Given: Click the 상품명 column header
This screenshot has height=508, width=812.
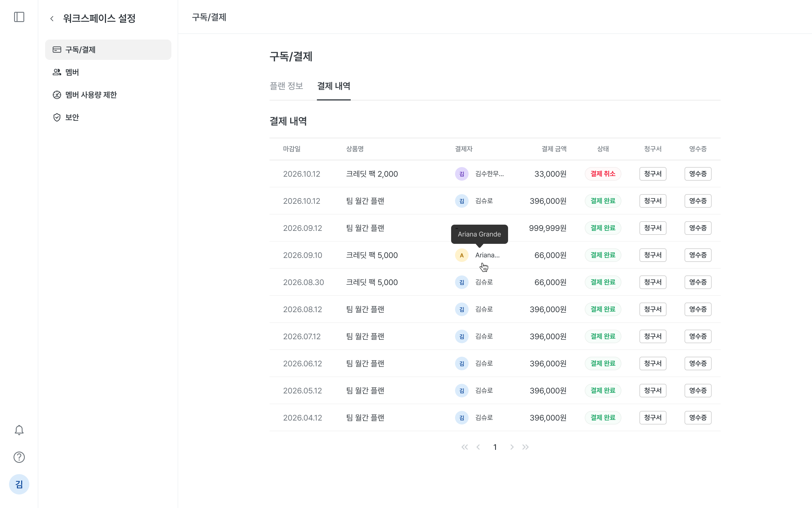Looking at the screenshot, I should pyautogui.click(x=355, y=149).
